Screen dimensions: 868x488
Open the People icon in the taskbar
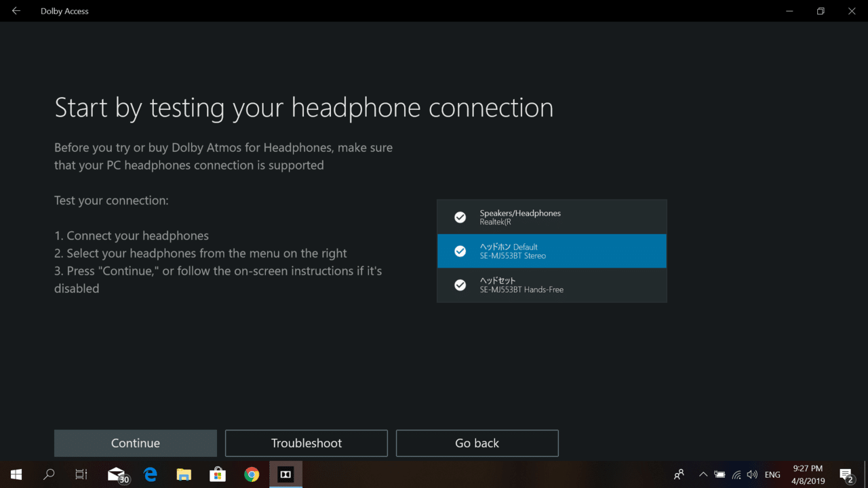click(679, 474)
